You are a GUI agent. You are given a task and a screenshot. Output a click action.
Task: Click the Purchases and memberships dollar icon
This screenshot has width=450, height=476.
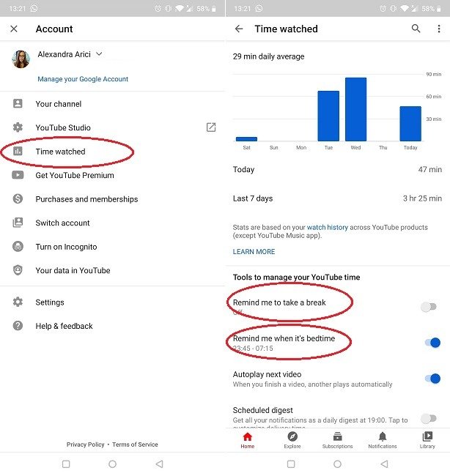[x=18, y=198]
